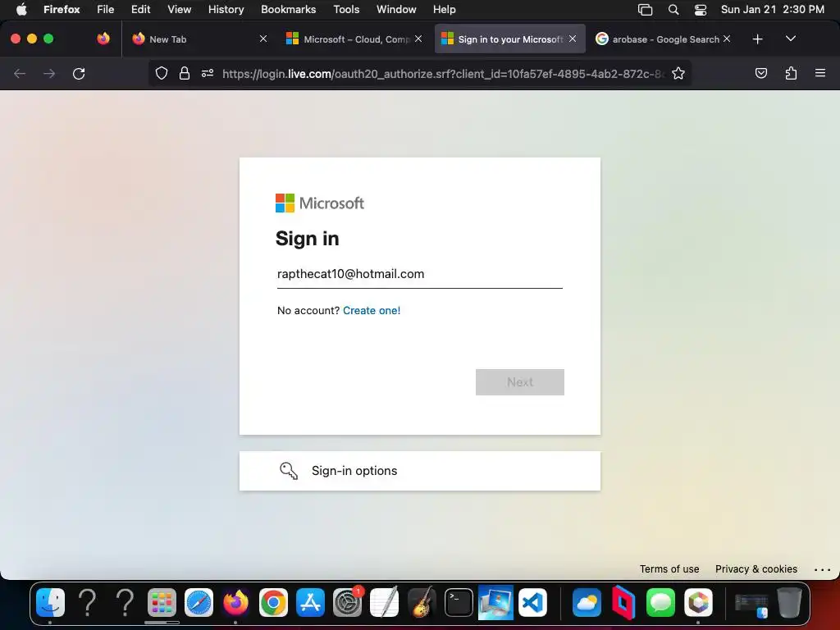The width and height of the screenshot is (840, 630).
Task: Open TextEdit from the Dock
Action: coord(384,602)
